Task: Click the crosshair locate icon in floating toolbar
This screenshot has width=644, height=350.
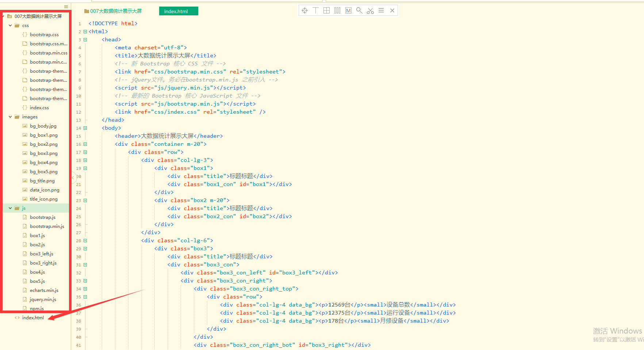Action: click(304, 11)
